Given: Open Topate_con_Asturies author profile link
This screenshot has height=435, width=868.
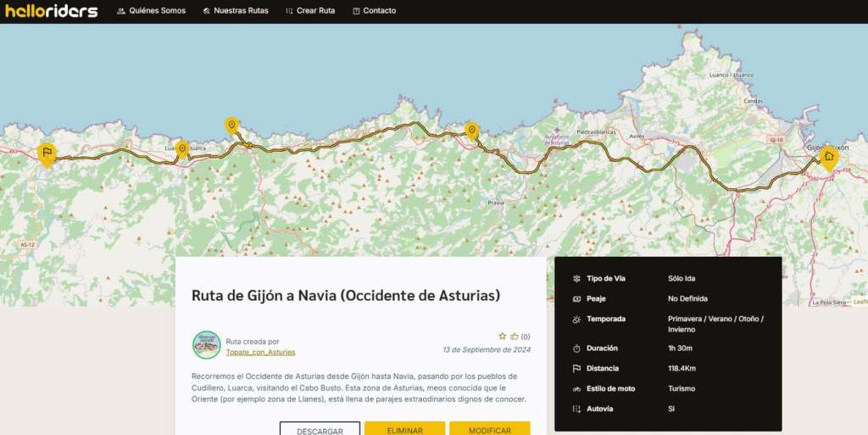Looking at the screenshot, I should pos(260,352).
